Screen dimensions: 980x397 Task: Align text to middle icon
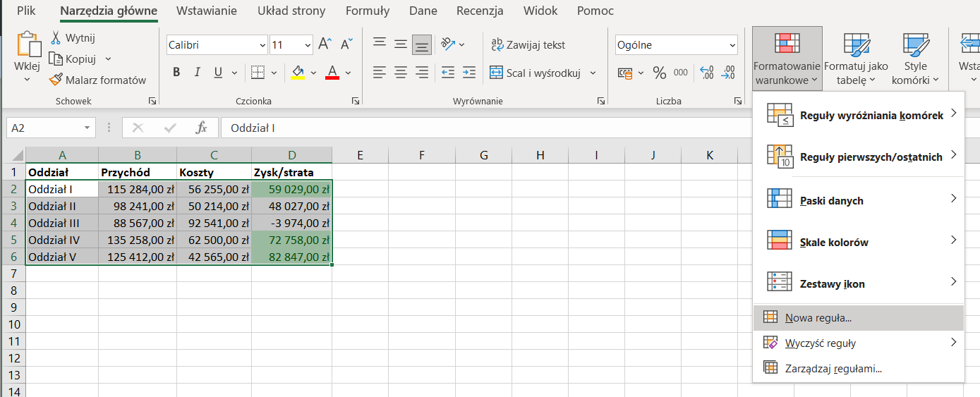[401, 44]
